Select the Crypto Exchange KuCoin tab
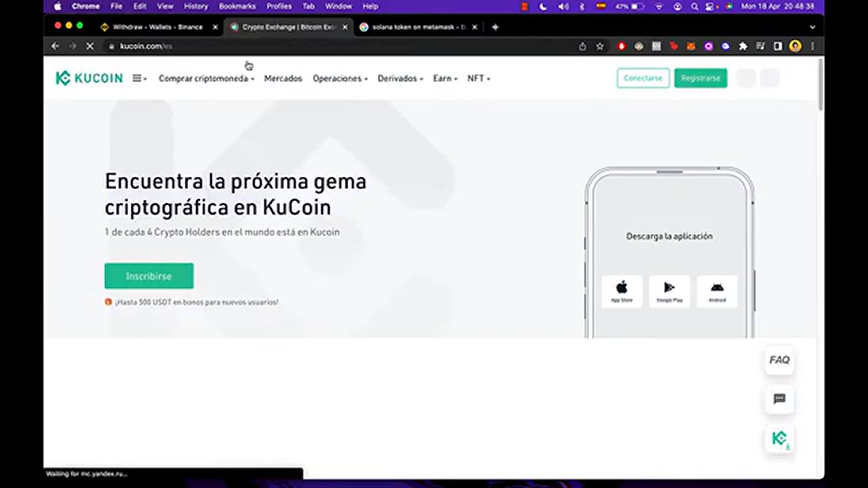Screen dimensions: 868x488 point(288,27)
